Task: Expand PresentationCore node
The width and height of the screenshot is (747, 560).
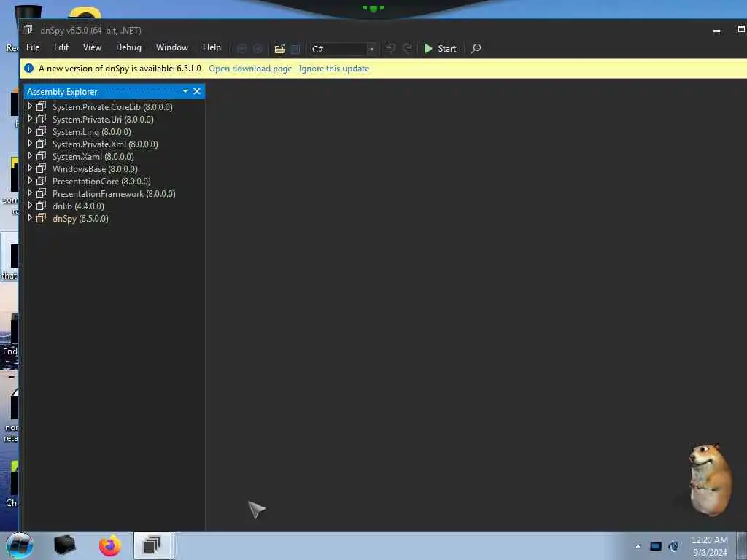Action: coord(30,181)
